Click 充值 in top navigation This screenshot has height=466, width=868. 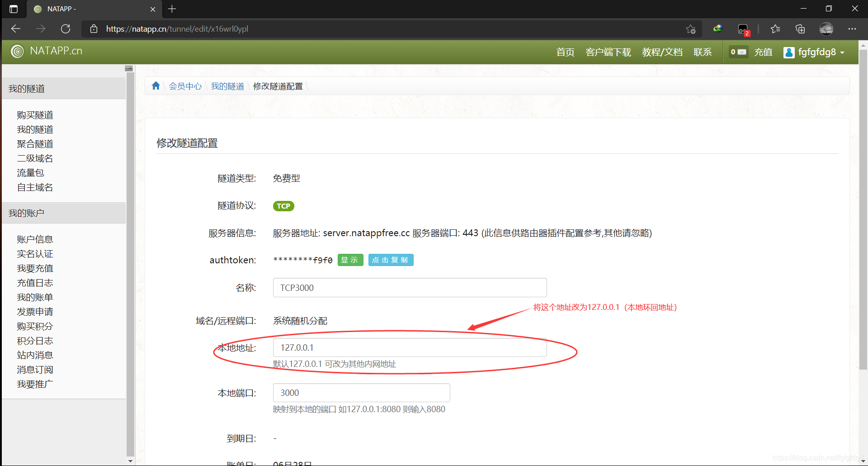(x=763, y=52)
